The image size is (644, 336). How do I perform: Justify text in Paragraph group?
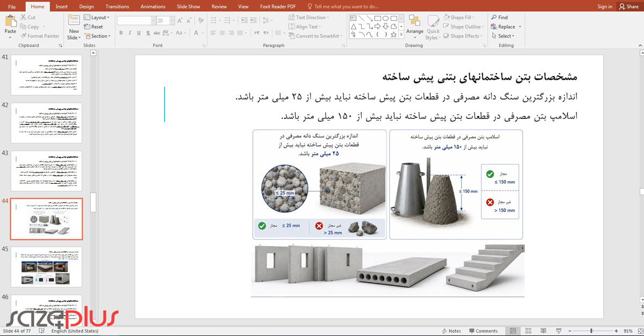pos(239,33)
